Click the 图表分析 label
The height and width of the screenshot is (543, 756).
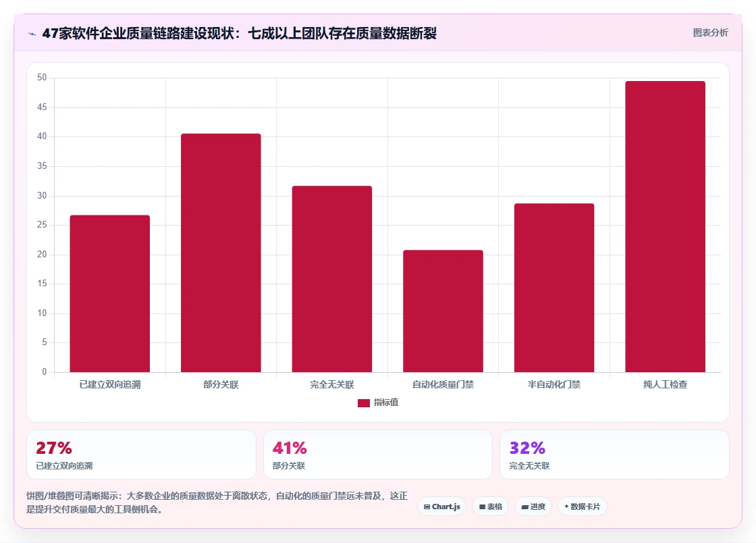(x=710, y=33)
